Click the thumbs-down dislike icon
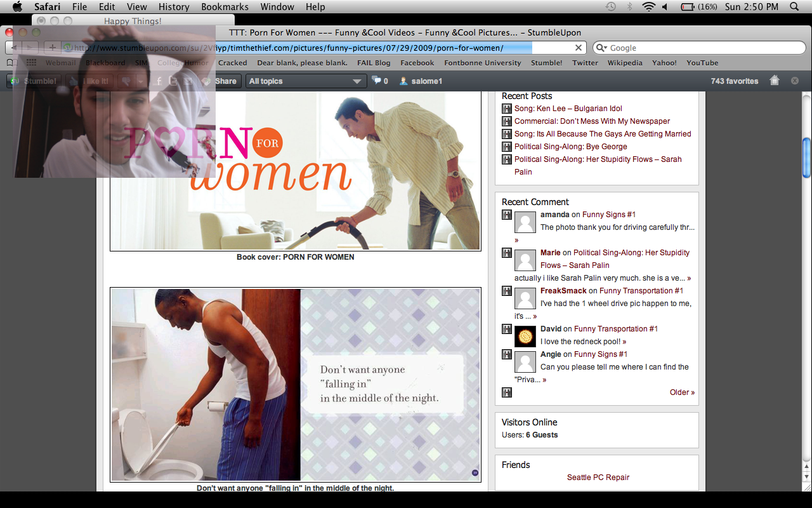The height and width of the screenshot is (508, 812). 126,81
